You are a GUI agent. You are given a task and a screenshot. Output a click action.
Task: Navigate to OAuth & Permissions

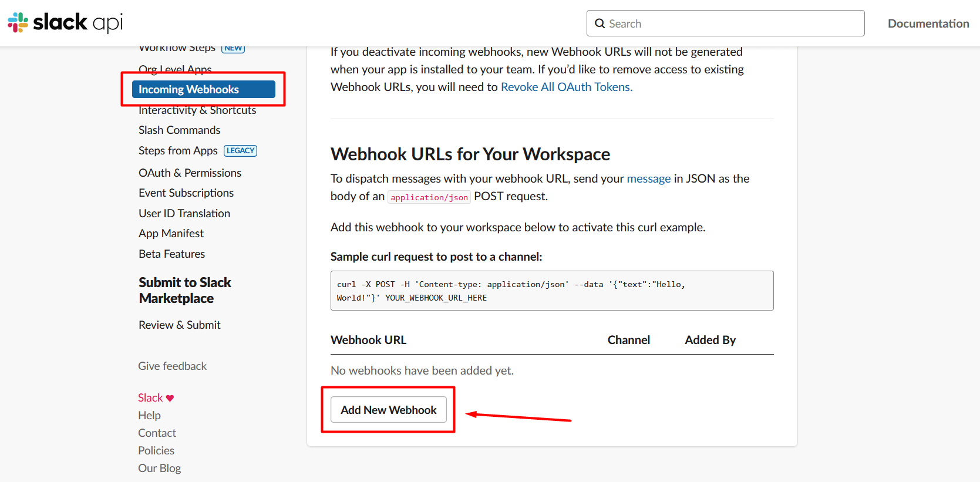(x=190, y=173)
